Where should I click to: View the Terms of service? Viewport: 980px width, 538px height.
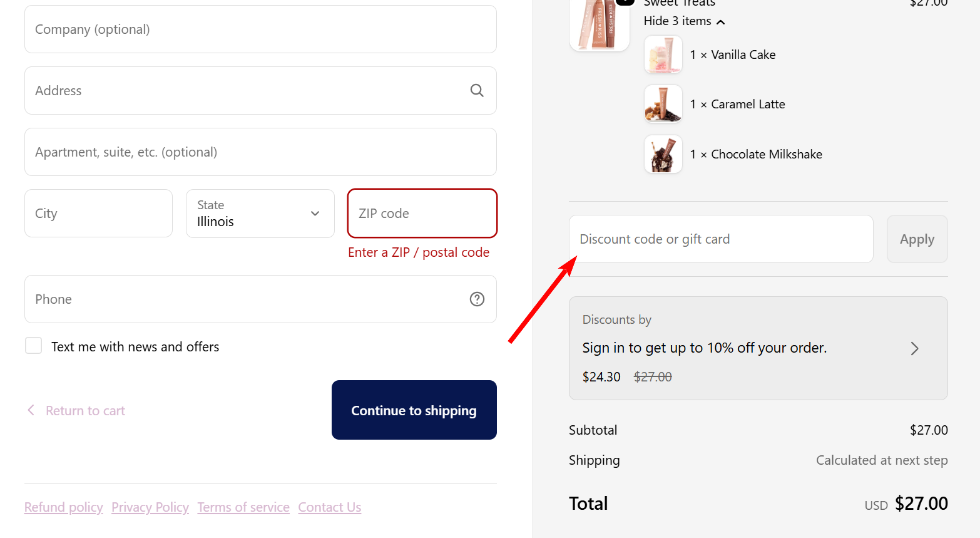[x=243, y=507]
